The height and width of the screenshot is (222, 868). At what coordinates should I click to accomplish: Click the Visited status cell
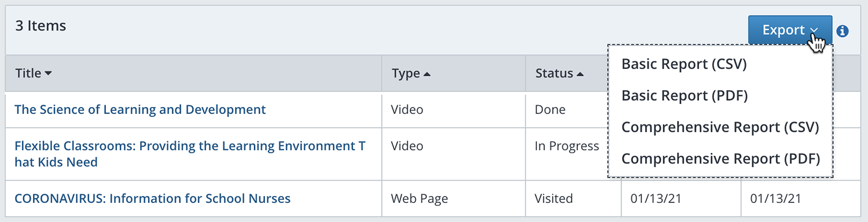(x=554, y=199)
